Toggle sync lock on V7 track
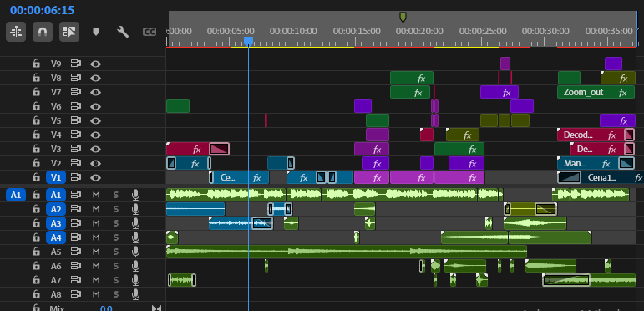The width and height of the screenshot is (644, 311). coord(75,93)
